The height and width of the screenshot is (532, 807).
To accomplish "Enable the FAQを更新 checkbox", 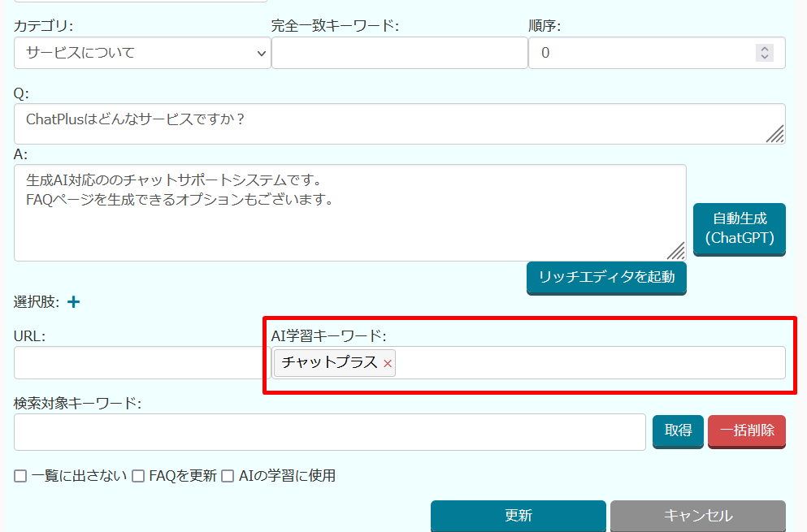I will point(138,476).
